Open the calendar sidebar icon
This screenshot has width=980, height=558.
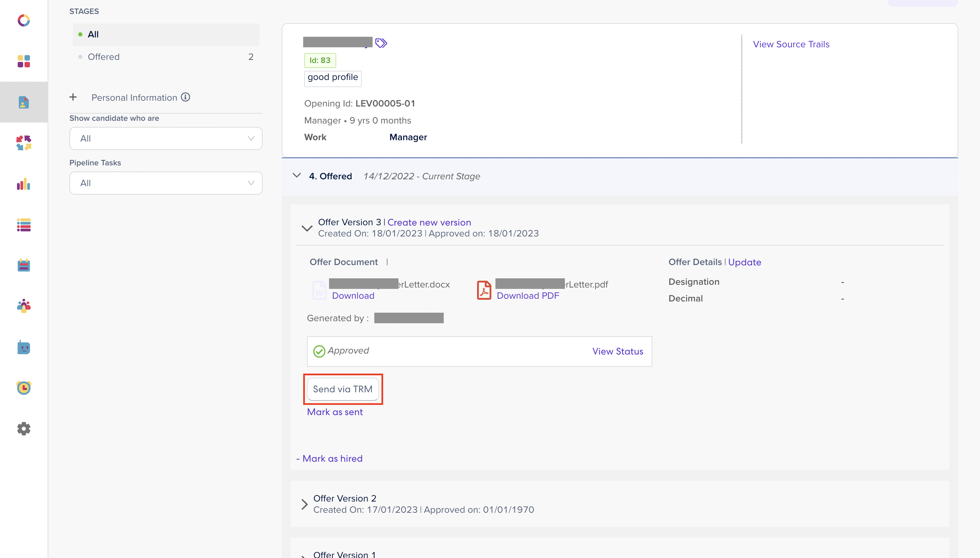(24, 265)
